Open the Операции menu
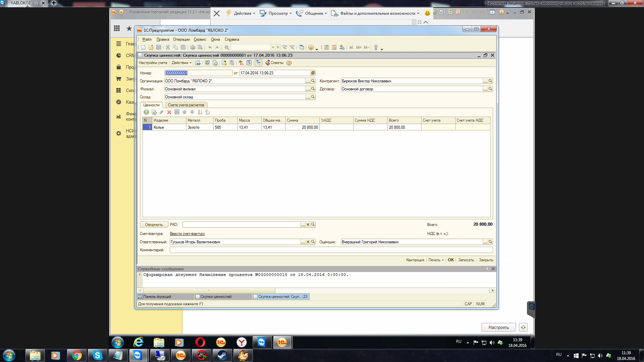The width and height of the screenshot is (644, 362). pos(181,40)
